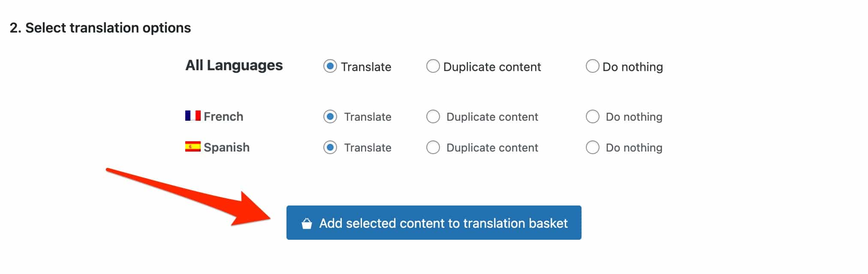The width and height of the screenshot is (868, 274).
Task: Click the basket icon inside the blue button
Action: tap(307, 223)
